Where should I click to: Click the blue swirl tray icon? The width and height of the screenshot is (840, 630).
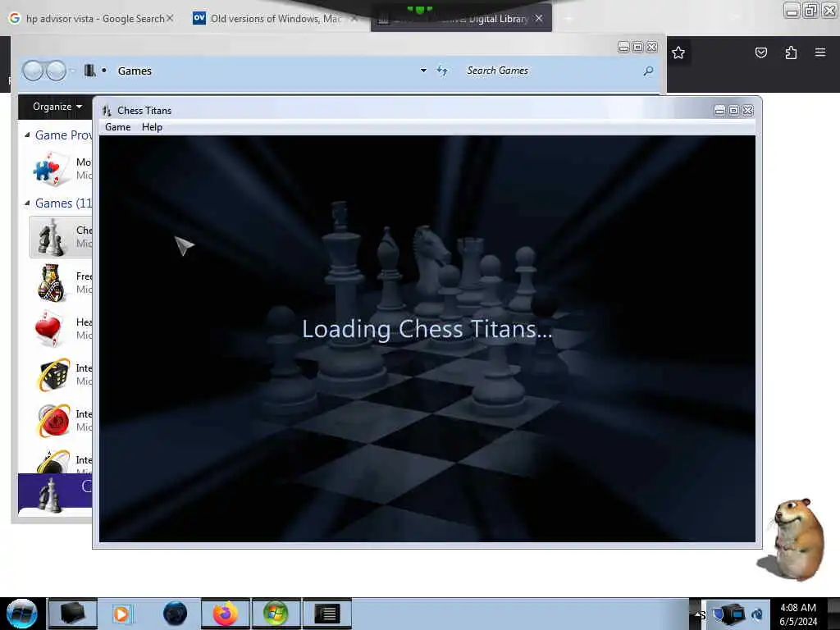pyautogui.click(x=757, y=614)
